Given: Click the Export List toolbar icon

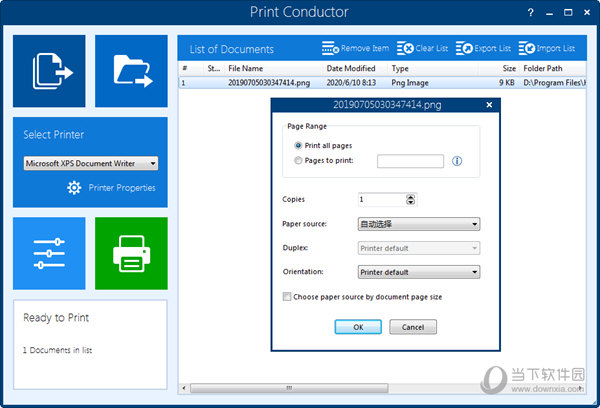Looking at the screenshot, I should (464, 49).
